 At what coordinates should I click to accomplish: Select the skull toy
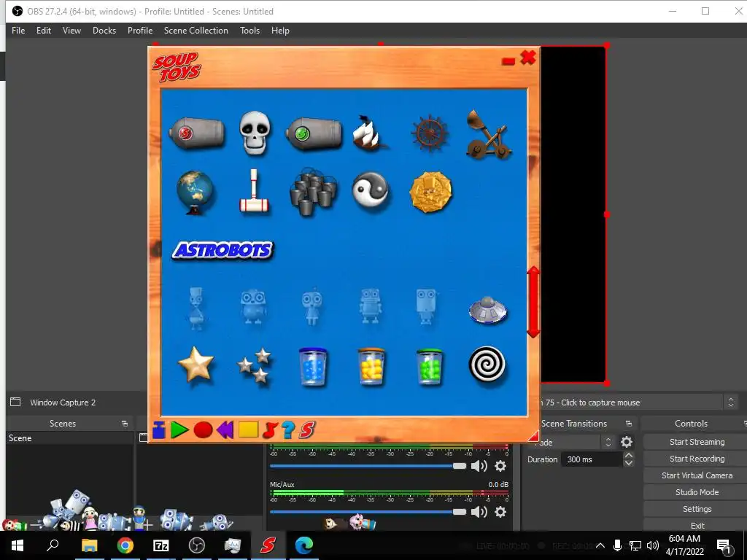point(255,133)
